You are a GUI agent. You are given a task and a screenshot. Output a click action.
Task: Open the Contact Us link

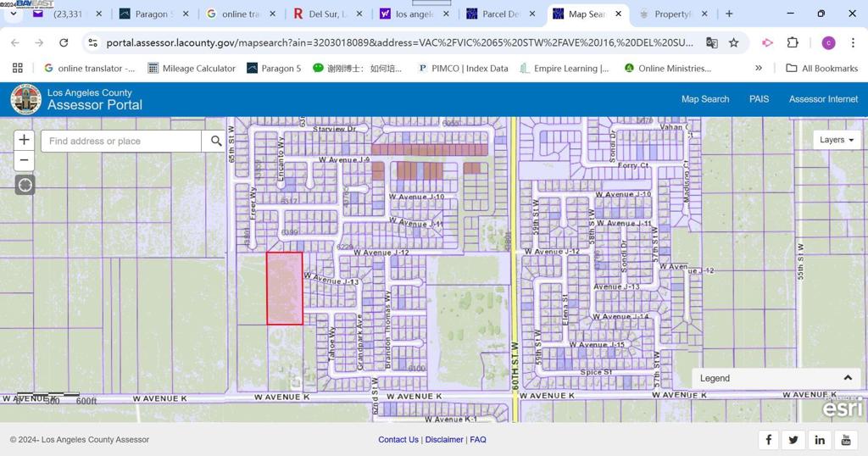tap(398, 439)
